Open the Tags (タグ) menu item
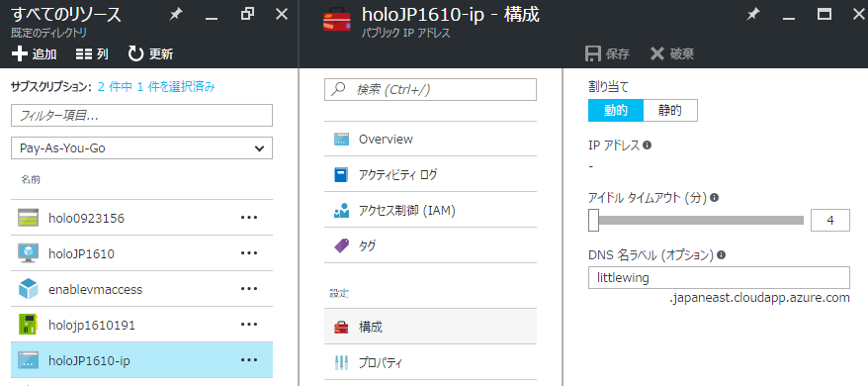 click(430, 245)
